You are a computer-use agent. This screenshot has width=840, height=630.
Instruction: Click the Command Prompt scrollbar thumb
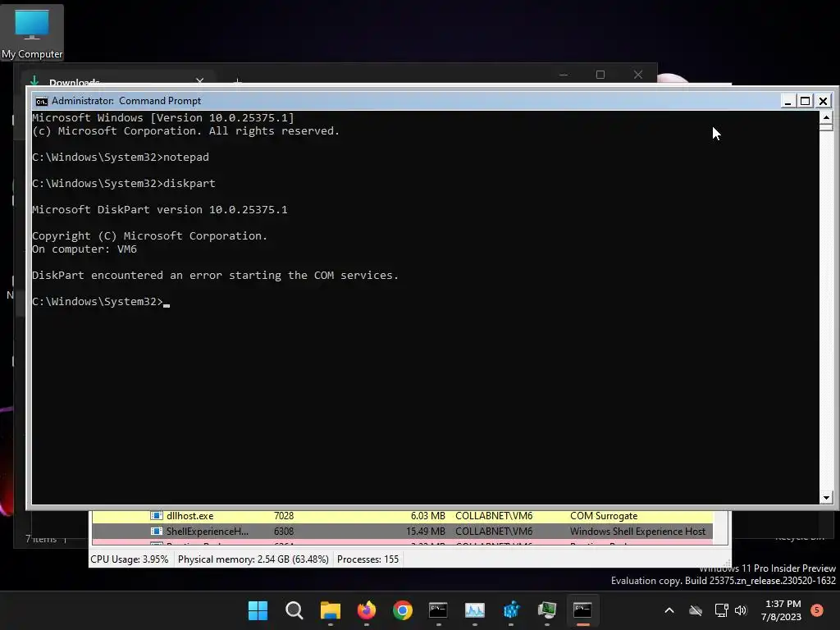point(827,127)
